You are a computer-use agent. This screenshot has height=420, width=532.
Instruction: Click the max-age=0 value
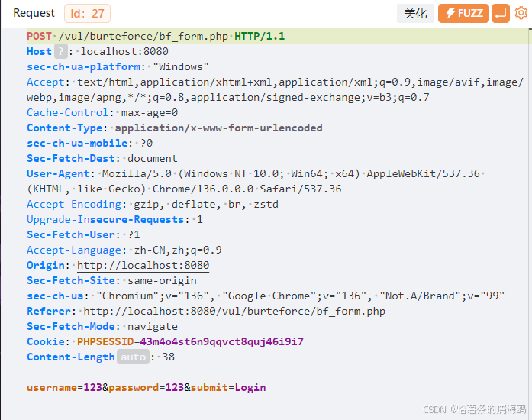pyautogui.click(x=150, y=112)
